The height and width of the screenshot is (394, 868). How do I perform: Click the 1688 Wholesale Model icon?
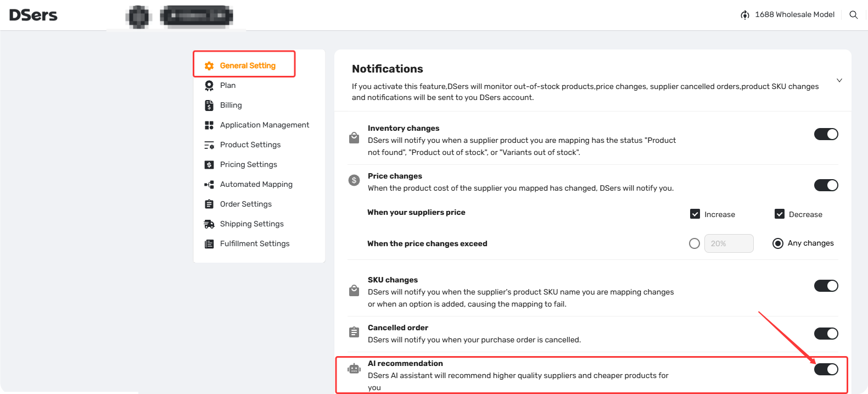745,15
